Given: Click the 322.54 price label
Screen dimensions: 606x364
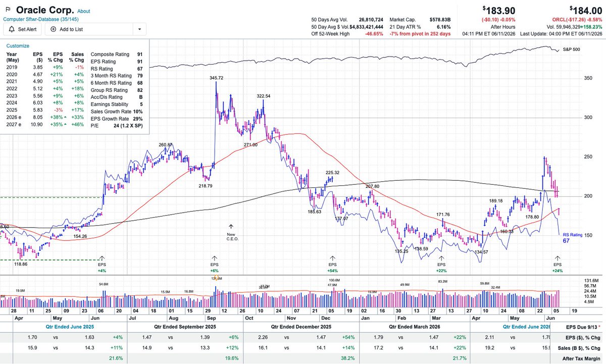Looking at the screenshot, I should tap(264, 96).
